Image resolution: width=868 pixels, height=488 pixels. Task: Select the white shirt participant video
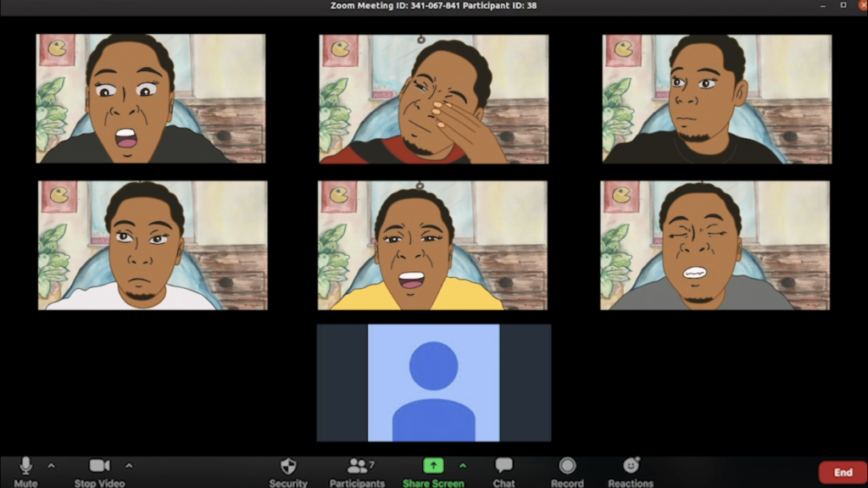tap(153, 245)
